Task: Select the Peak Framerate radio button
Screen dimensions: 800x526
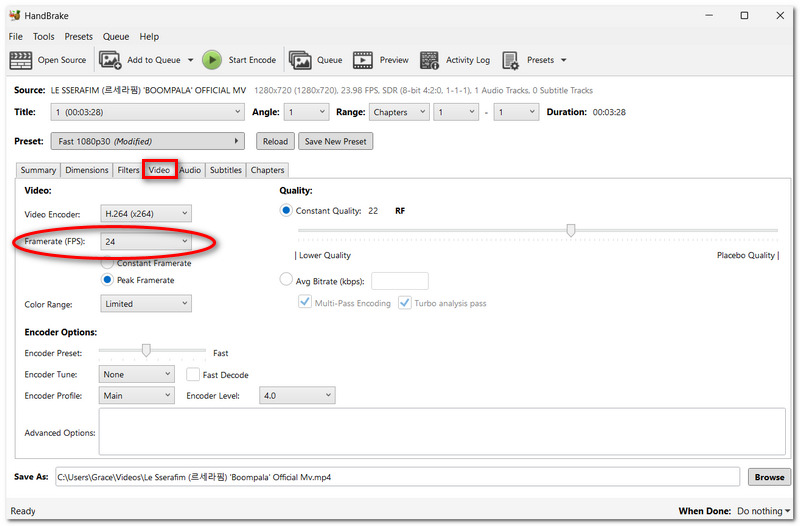Action: (107, 280)
